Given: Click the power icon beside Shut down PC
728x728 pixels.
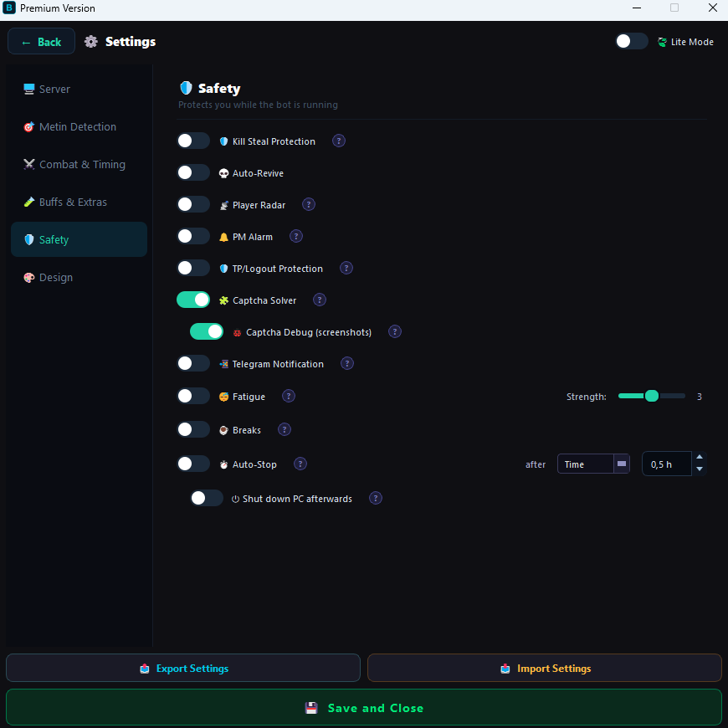Looking at the screenshot, I should (235, 499).
